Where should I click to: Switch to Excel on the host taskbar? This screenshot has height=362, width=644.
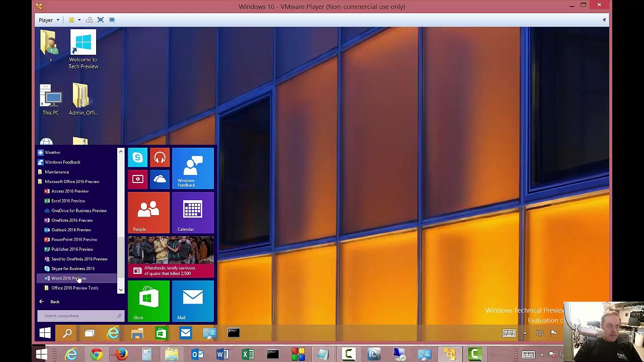point(248,354)
